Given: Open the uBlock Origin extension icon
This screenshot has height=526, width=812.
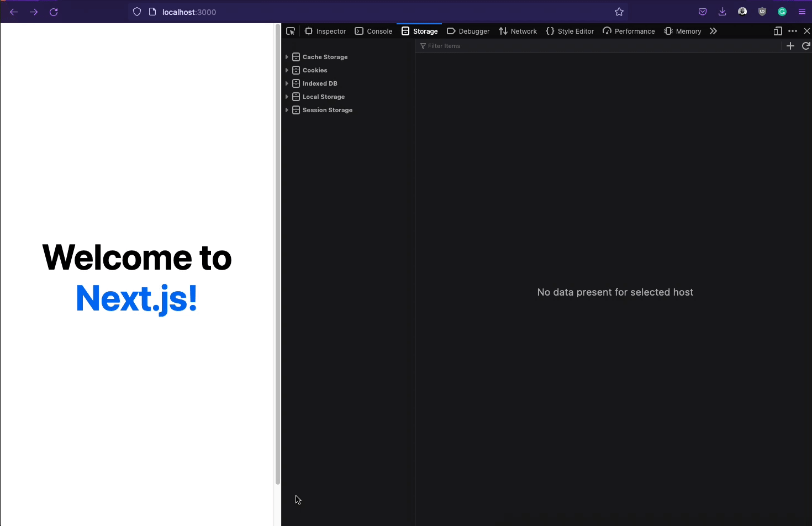Looking at the screenshot, I should click(762, 12).
